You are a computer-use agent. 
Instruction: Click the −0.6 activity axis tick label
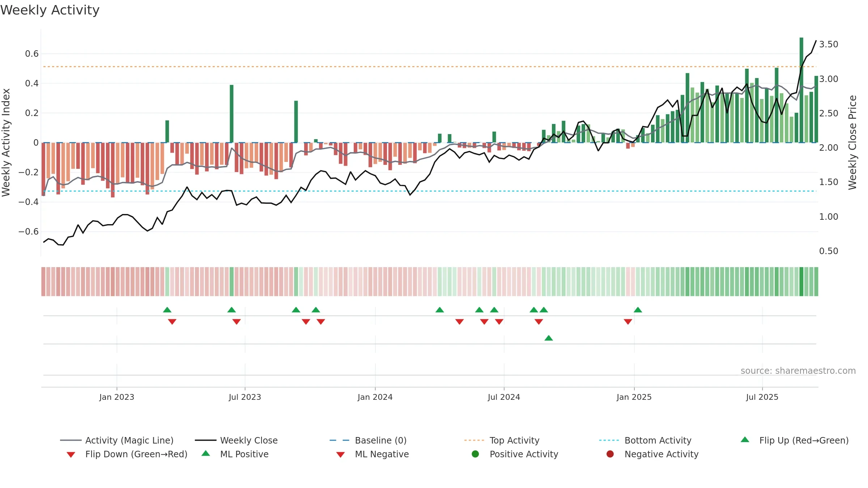(x=29, y=232)
